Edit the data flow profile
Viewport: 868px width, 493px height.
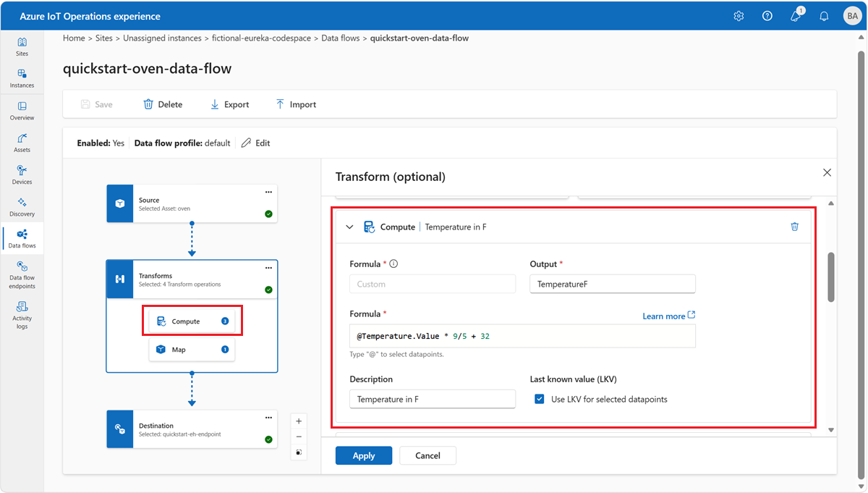(255, 143)
